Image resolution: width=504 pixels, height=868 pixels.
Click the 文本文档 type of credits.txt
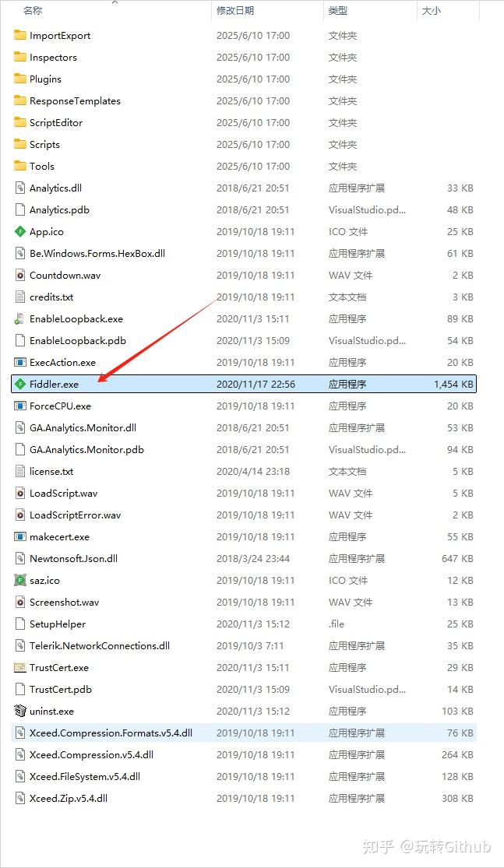tap(347, 297)
